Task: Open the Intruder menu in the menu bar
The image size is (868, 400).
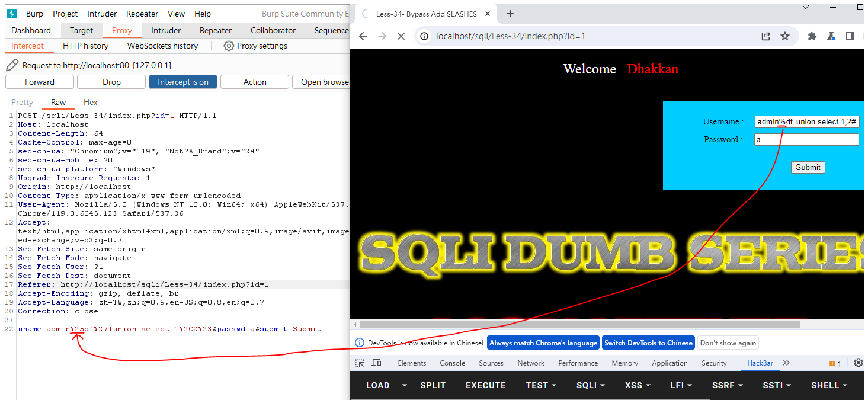Action: coord(102,14)
